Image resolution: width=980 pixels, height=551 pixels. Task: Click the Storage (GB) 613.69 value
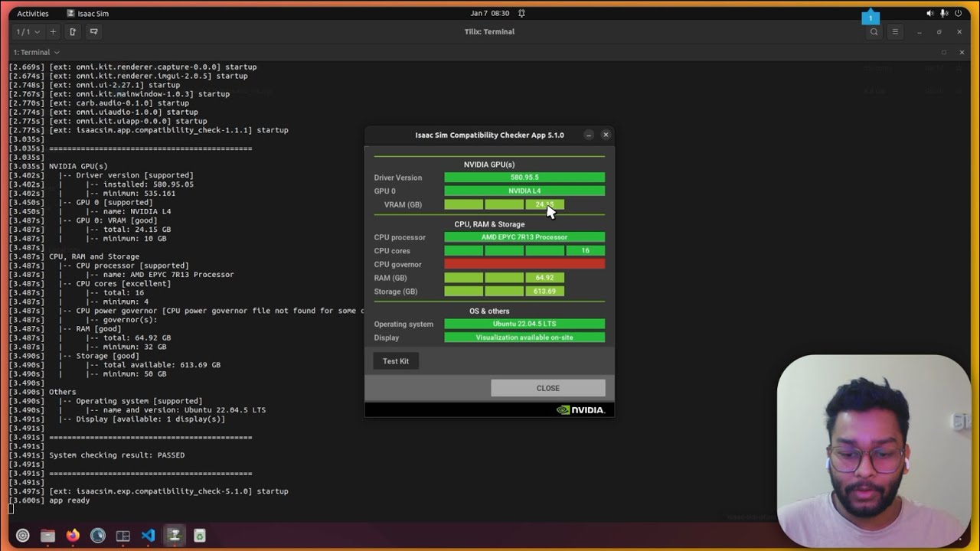click(545, 292)
